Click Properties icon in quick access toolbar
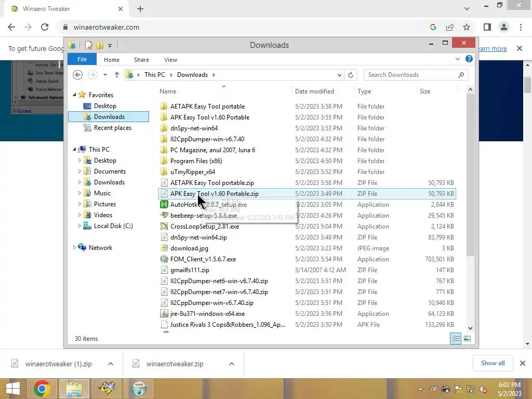The height and width of the screenshot is (399, 532). tap(89, 45)
